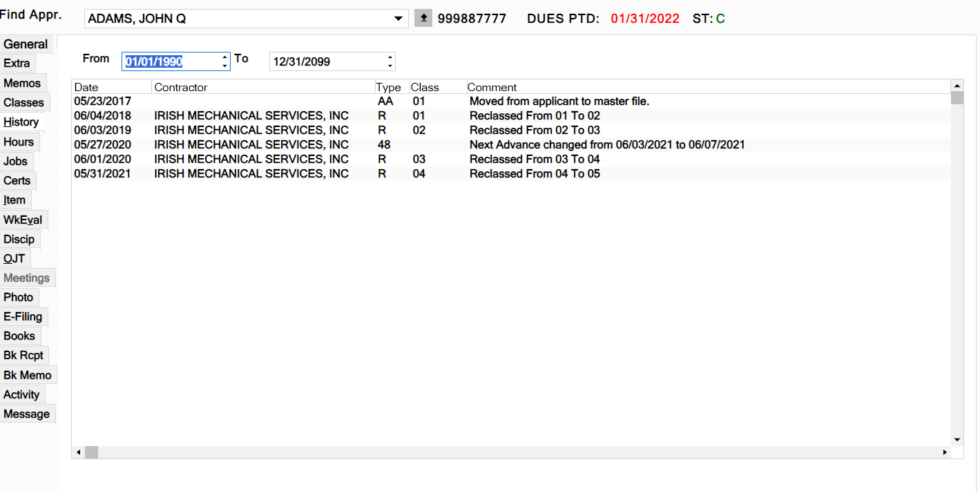Expand the Find Appr. name dropdown
The image size is (980, 493).
pos(398,19)
